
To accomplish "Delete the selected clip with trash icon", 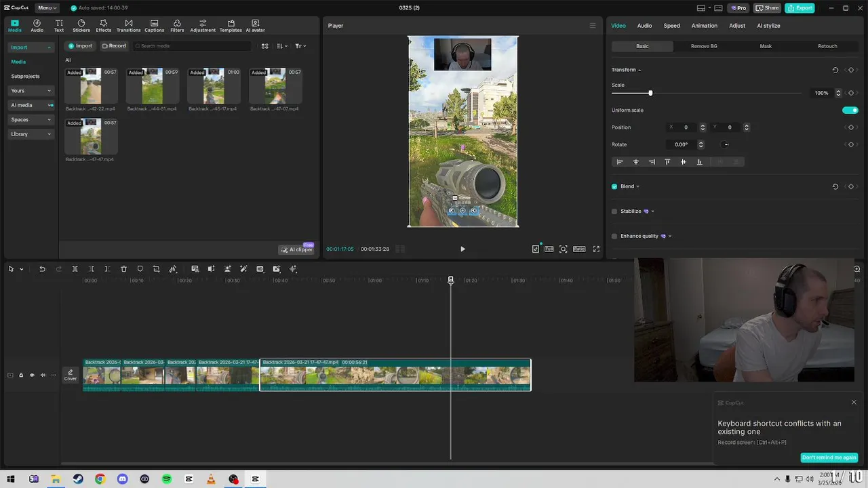I will point(123,269).
